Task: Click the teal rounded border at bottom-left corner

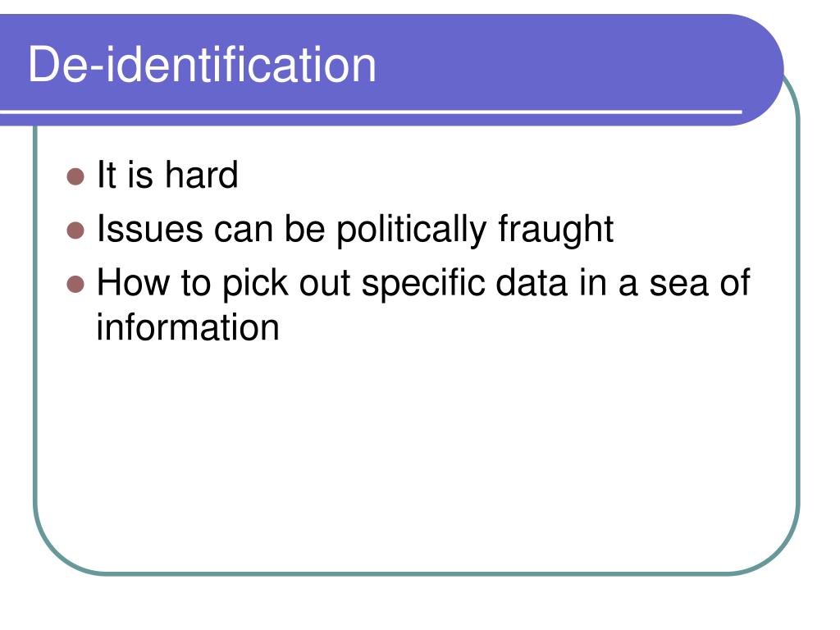Action: 60,546
